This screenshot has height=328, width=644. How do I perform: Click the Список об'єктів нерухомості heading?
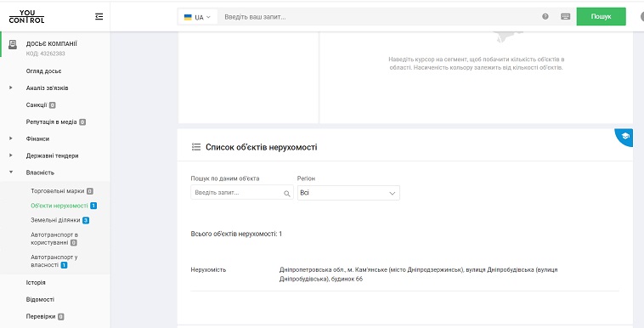pos(261,147)
